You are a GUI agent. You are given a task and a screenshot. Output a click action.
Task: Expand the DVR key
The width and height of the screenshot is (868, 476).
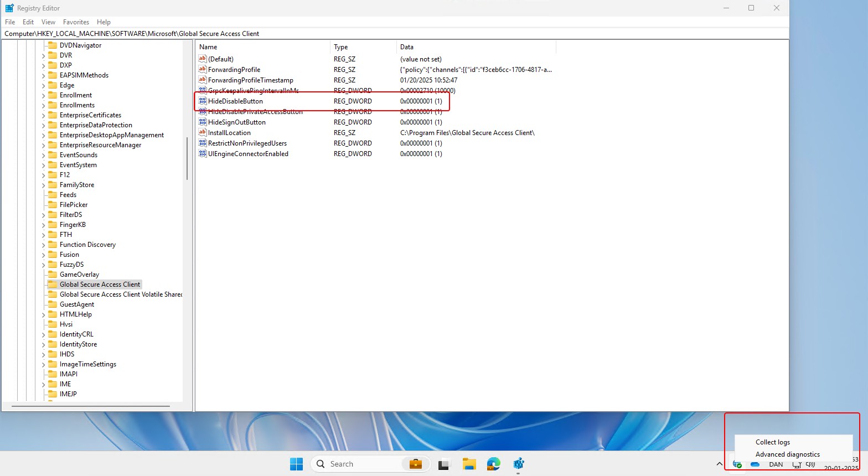coord(44,55)
